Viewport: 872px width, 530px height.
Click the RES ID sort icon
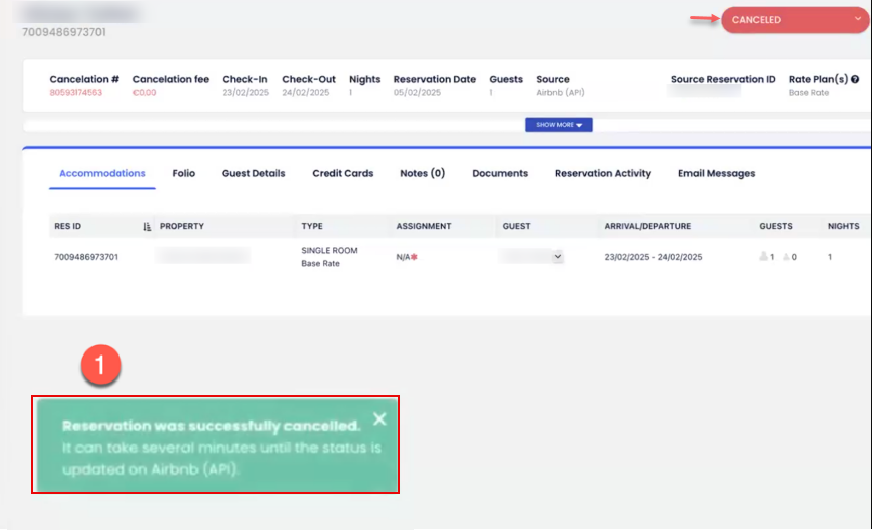(x=147, y=227)
